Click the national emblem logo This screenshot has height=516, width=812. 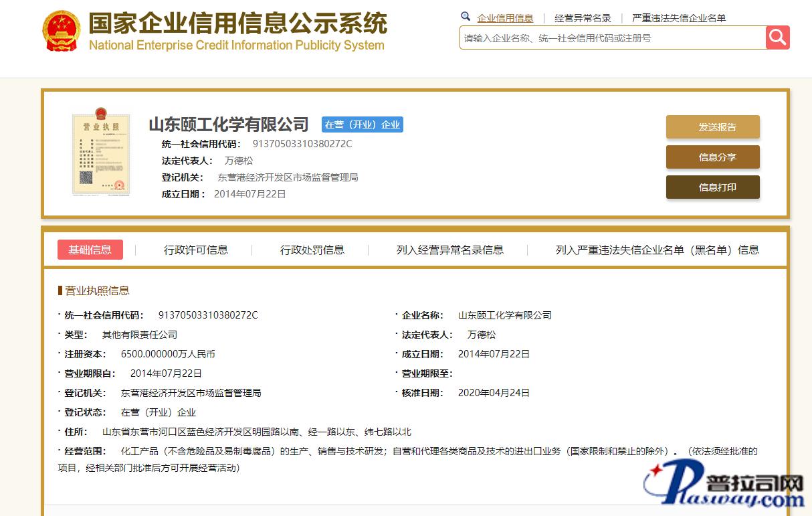pyautogui.click(x=61, y=31)
